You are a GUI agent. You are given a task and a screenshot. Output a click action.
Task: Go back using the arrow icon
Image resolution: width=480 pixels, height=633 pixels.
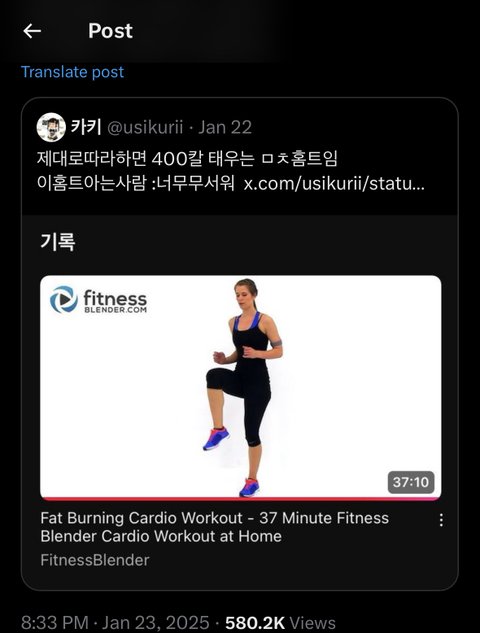32,31
